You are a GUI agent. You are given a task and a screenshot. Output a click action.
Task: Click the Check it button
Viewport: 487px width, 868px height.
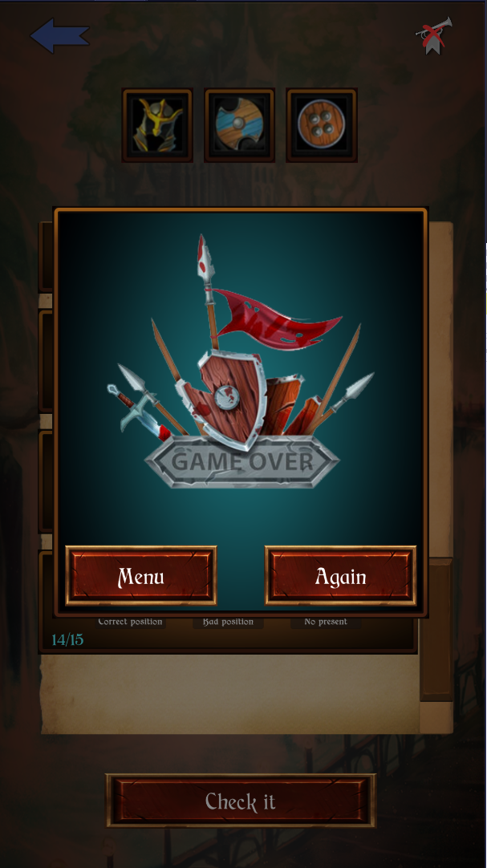pos(241,801)
